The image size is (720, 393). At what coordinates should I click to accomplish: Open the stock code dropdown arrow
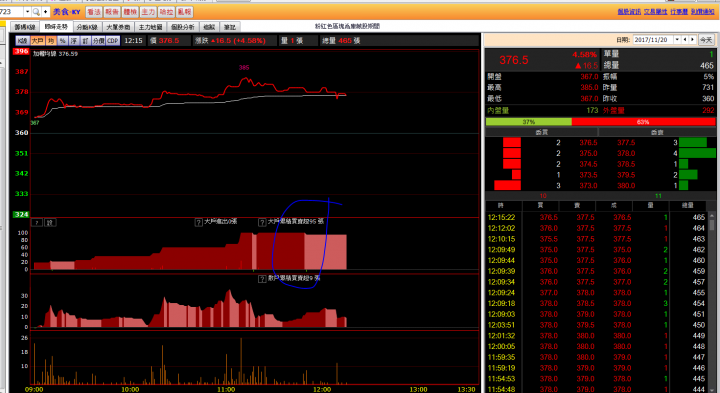[x=27, y=12]
